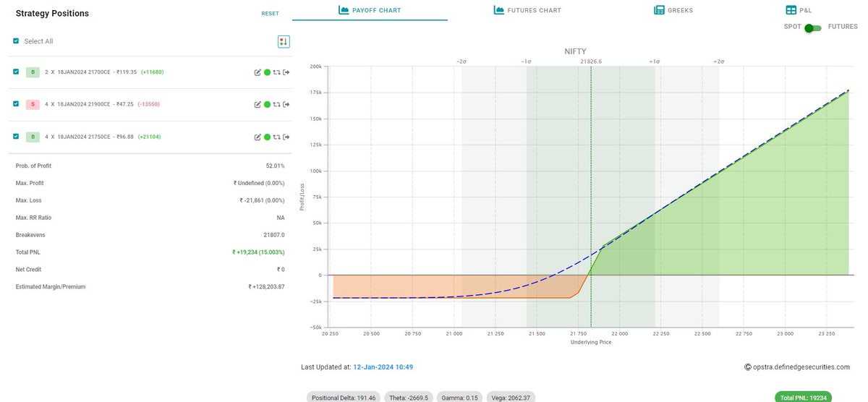Click the +1σ marker on chart

[x=655, y=61]
